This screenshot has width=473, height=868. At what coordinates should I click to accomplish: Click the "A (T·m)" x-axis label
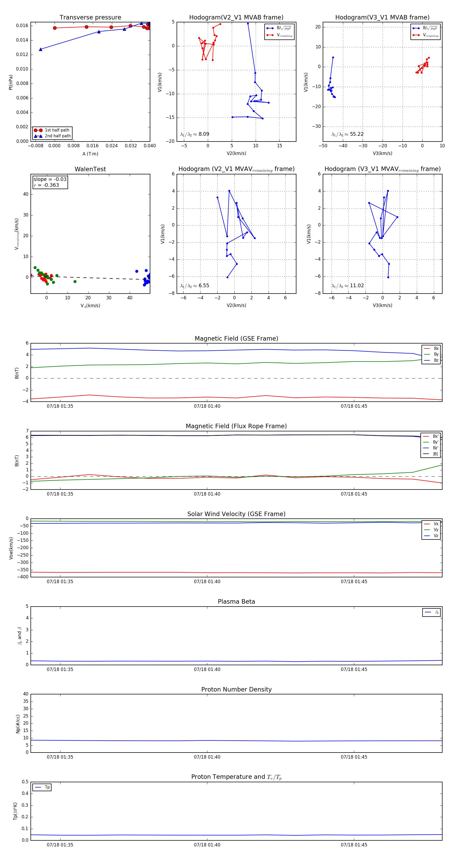(x=90, y=154)
